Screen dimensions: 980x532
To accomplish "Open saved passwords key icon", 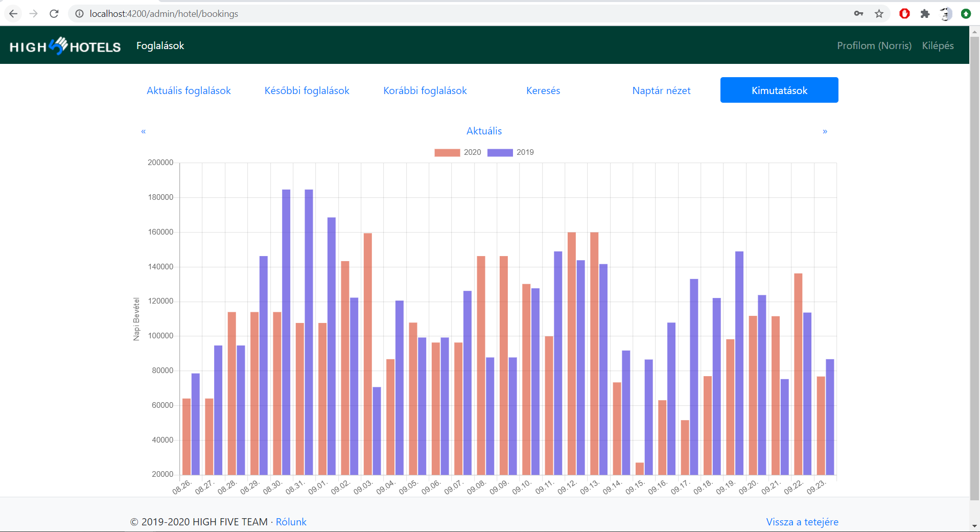I will click(x=858, y=14).
